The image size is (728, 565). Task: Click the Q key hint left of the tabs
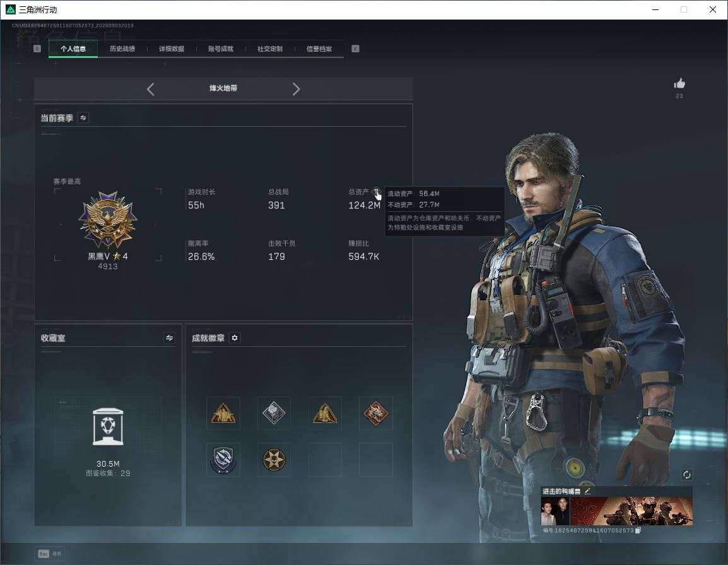click(x=37, y=49)
